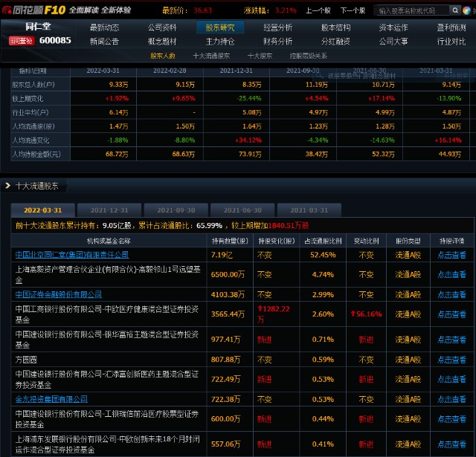Image resolution: width=476 pixels, height=457 pixels.
Task: Click 点击查看 for 银华富裕主题 row
Action: 451,340
